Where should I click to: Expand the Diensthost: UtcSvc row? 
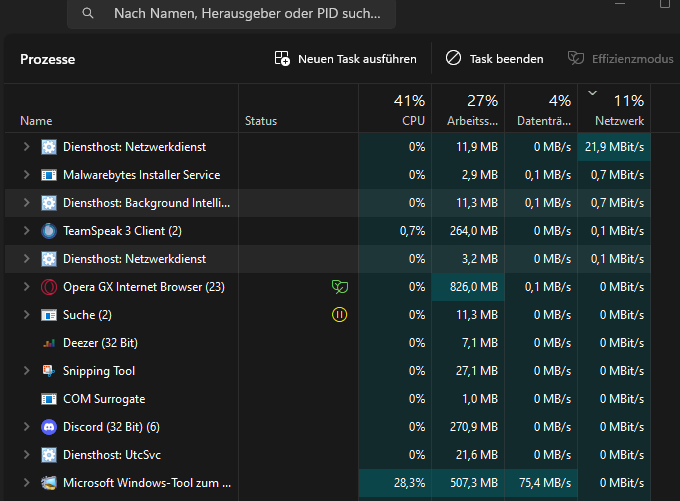point(26,455)
